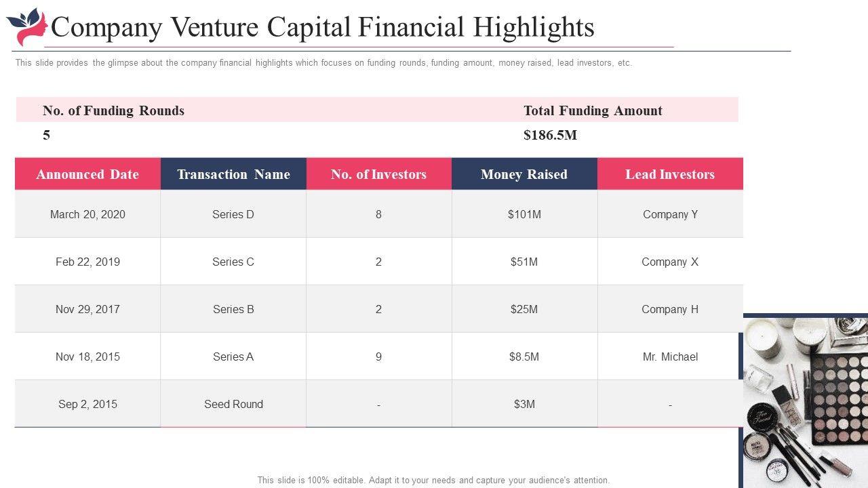Select the Lead Investors column header
The width and height of the screenshot is (868, 488).
pyautogui.click(x=670, y=174)
